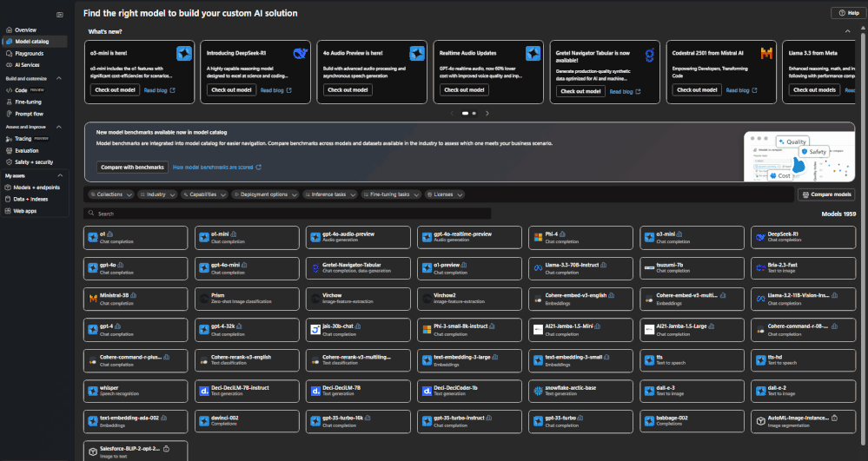The width and height of the screenshot is (868, 461).
Task: Open the Inference tasks filter dropdown
Action: (329, 194)
